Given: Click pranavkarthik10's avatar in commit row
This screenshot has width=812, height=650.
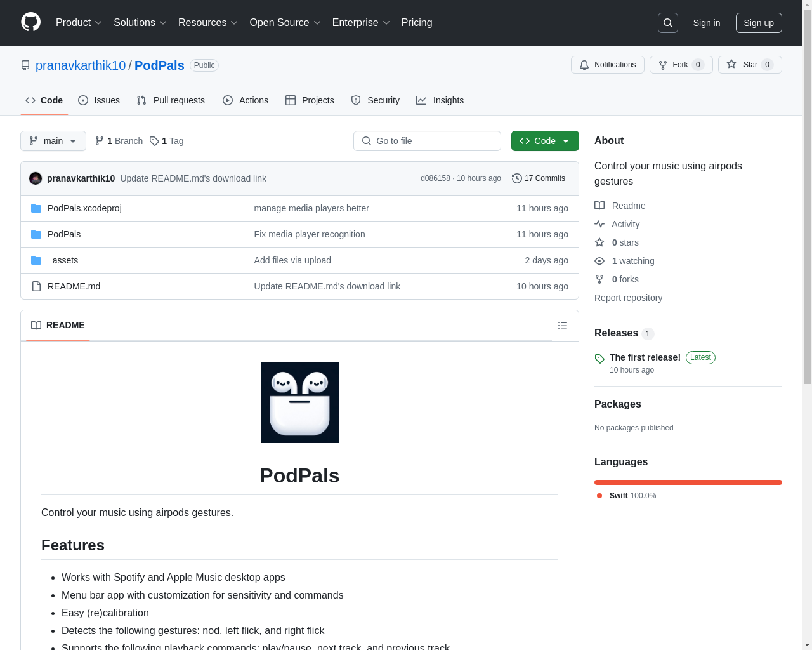Looking at the screenshot, I should tap(36, 178).
